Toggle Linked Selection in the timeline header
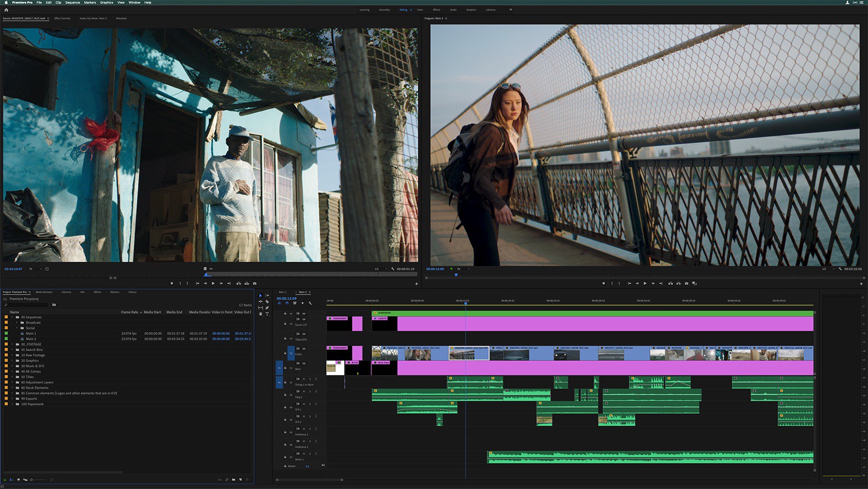868x489 pixels. pyautogui.click(x=295, y=303)
